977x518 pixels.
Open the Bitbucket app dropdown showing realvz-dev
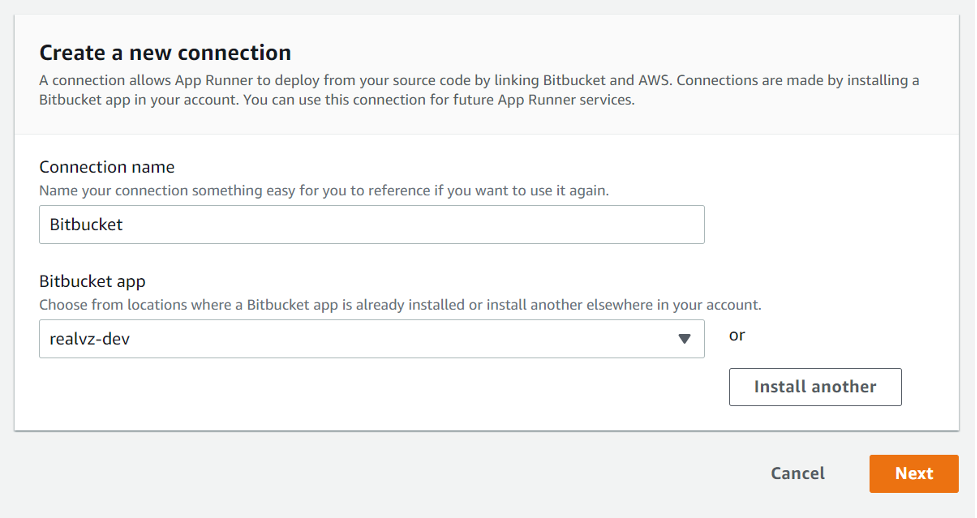[x=371, y=338]
